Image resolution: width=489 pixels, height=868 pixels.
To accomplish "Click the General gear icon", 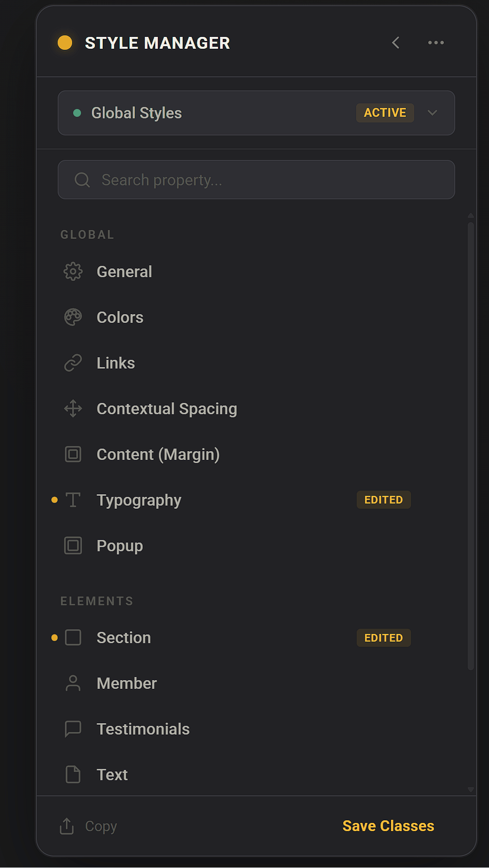I will click(73, 272).
